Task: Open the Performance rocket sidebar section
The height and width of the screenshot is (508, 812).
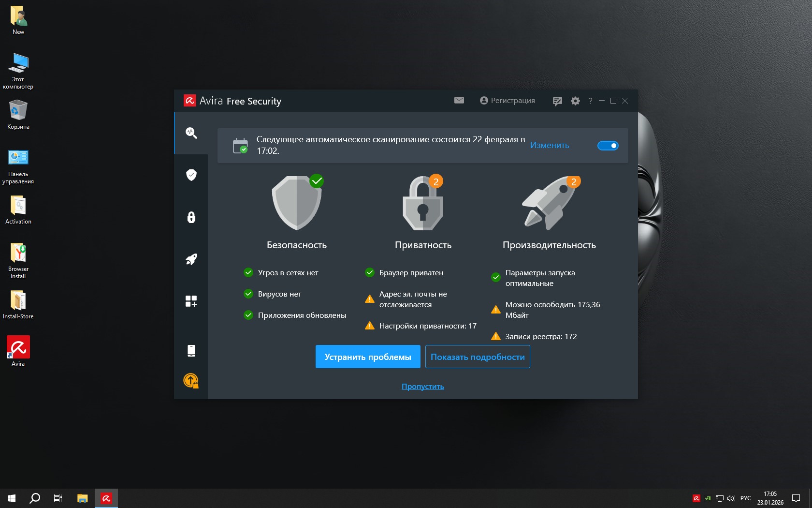Action: tap(191, 259)
